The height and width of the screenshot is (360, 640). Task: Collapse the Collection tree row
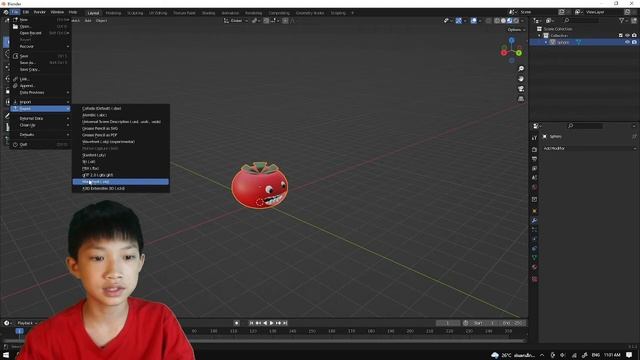(540, 36)
